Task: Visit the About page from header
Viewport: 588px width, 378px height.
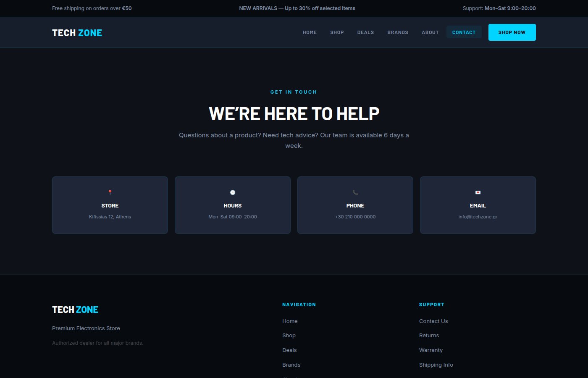Action: 430,32
